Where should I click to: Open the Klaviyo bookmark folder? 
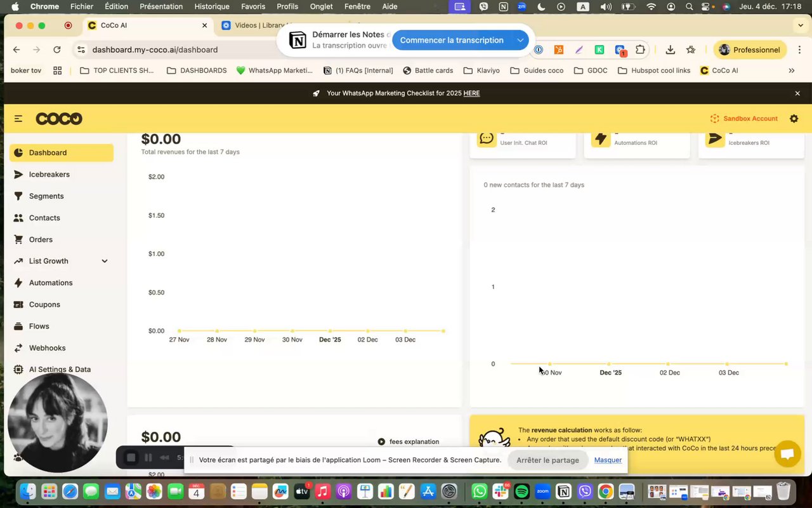pos(481,70)
